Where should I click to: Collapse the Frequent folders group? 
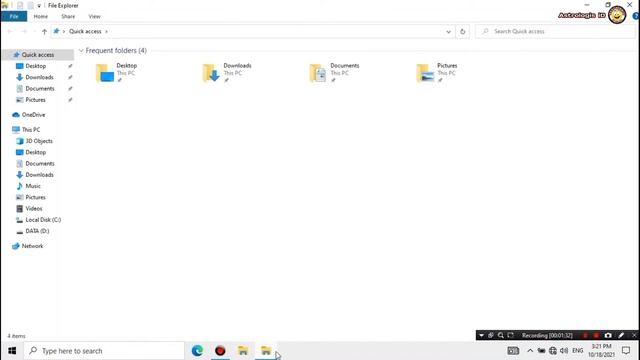click(x=81, y=51)
